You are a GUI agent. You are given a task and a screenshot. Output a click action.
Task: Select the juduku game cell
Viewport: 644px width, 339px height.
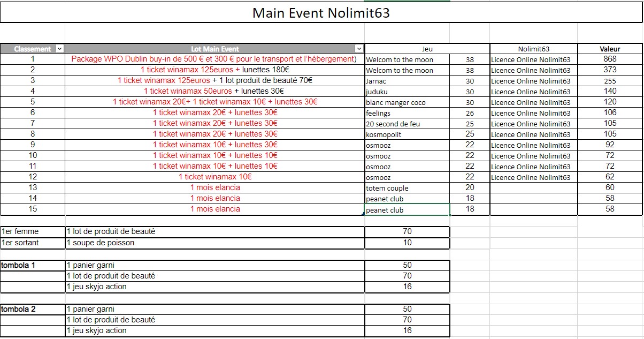407,92
